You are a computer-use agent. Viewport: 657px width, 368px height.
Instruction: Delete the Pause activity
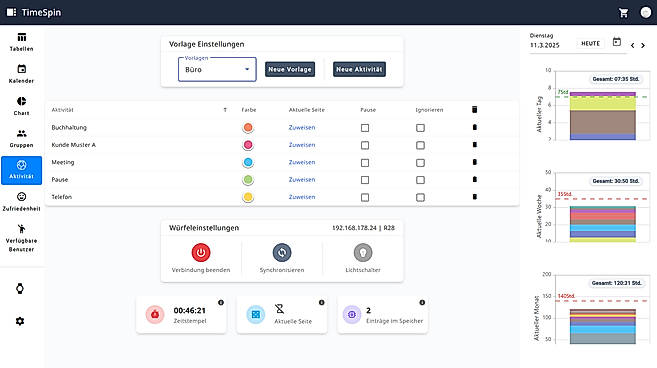click(x=475, y=179)
